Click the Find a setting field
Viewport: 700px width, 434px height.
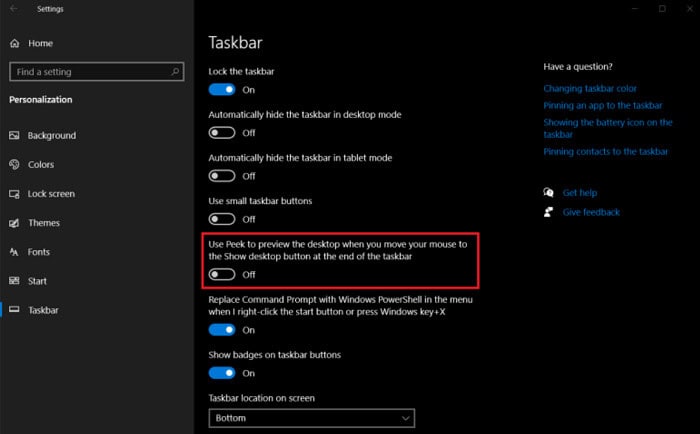pyautogui.click(x=96, y=71)
